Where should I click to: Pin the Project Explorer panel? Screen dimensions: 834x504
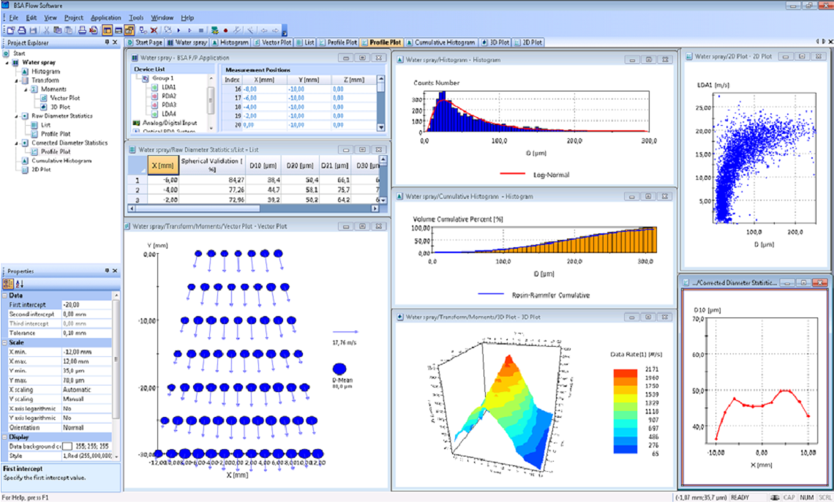pos(106,43)
